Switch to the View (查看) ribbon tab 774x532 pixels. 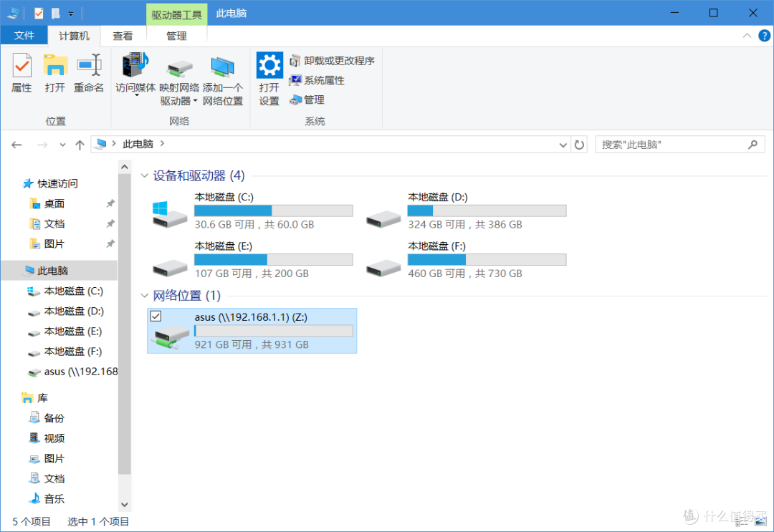point(123,36)
